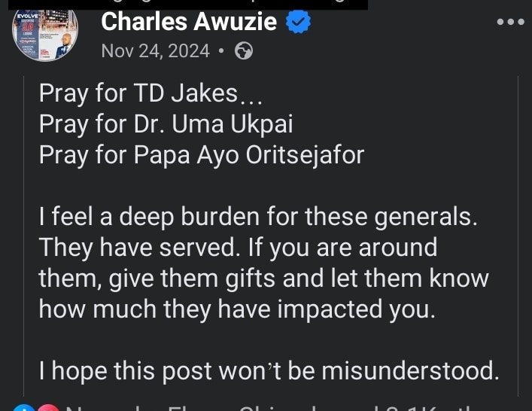532x411 pixels.
Task: Click the Charles Awuzie author name
Action: [190, 22]
